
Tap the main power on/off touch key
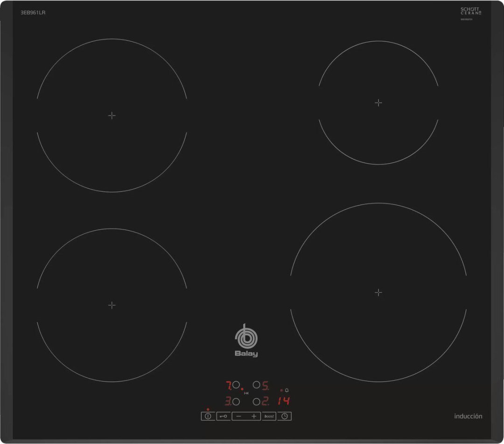[x=208, y=416]
